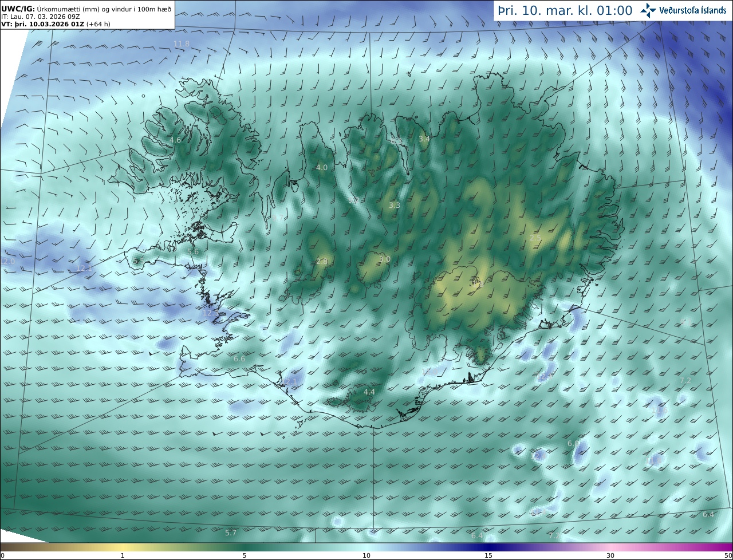
Task: Click the 4.6 value over the Westfjords
Action: pyautogui.click(x=175, y=140)
